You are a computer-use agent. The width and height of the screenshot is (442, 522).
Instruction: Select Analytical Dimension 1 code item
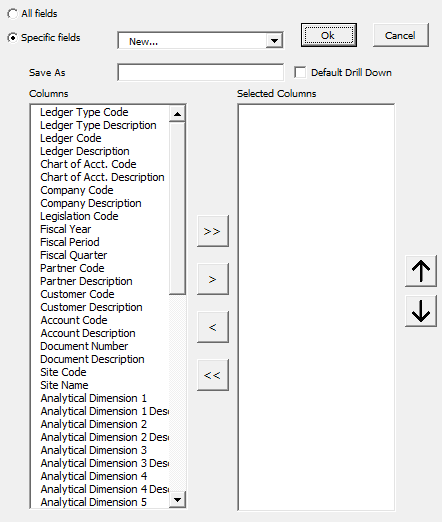pos(99,398)
